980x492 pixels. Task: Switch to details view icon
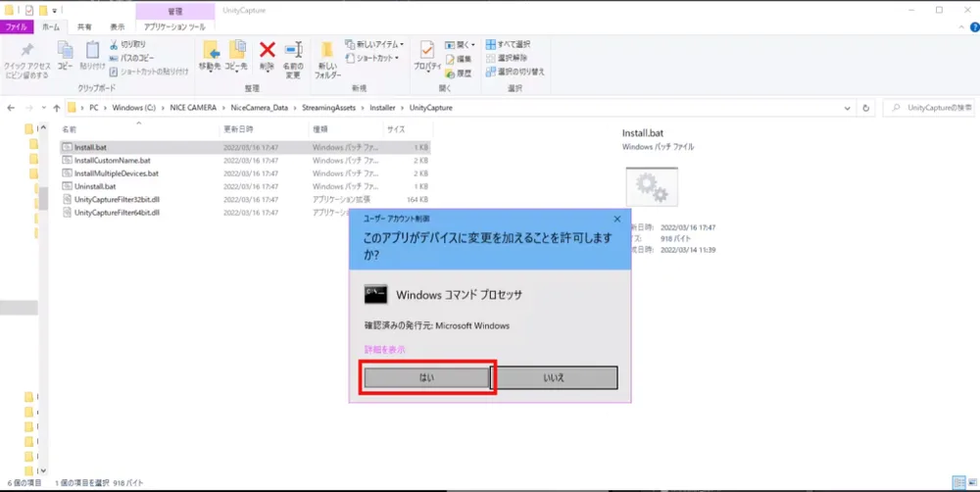tap(958, 482)
